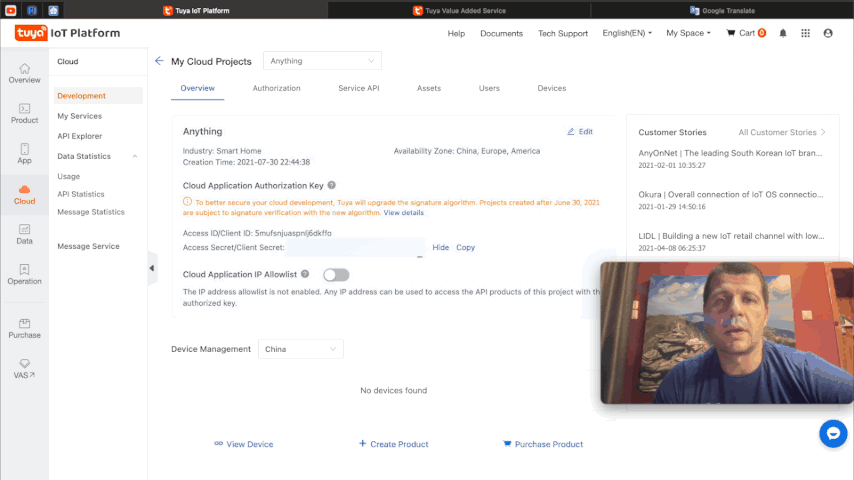Click the YouTube icon in the browser tab bar
Image resolution: width=854 pixels, height=480 pixels.
click(x=10, y=10)
